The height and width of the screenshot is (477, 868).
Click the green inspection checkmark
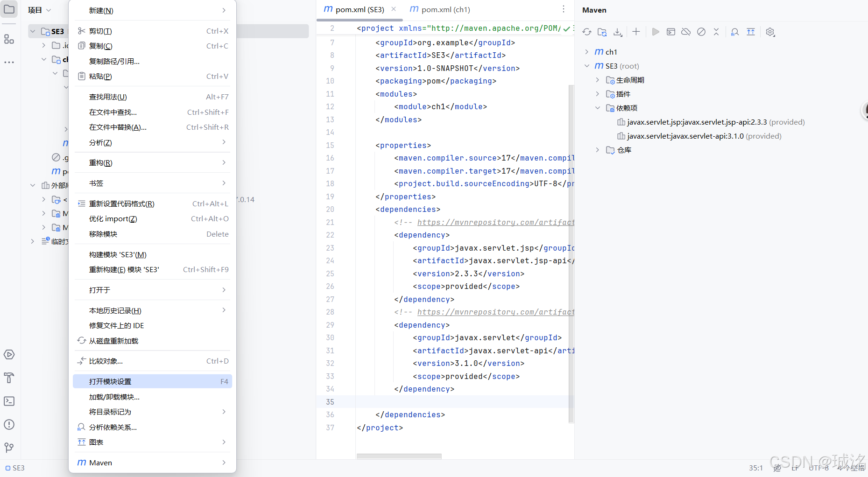[x=566, y=28]
